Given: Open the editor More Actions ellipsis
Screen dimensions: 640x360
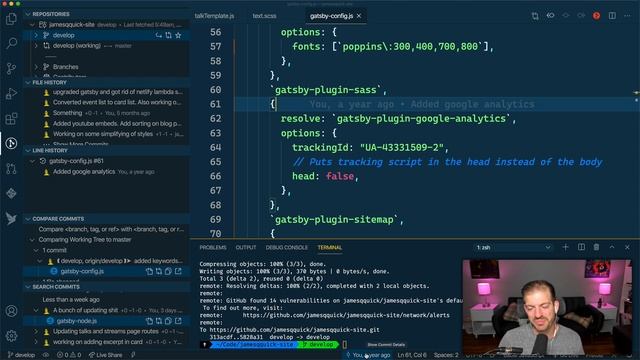Looking at the screenshot, I should [627, 16].
